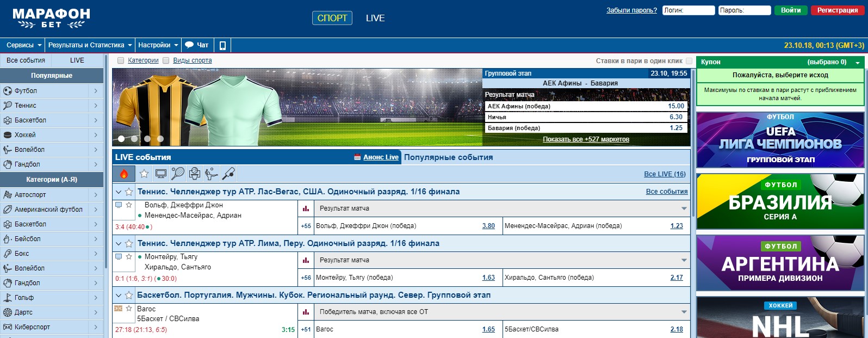Select the video broadcast monitor filter
Screen dimensions: 868x338
coord(161,174)
